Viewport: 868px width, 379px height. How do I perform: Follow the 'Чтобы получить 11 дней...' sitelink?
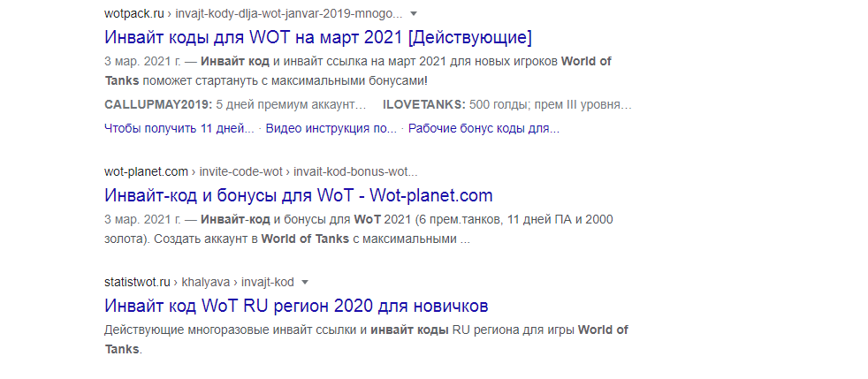click(x=179, y=128)
